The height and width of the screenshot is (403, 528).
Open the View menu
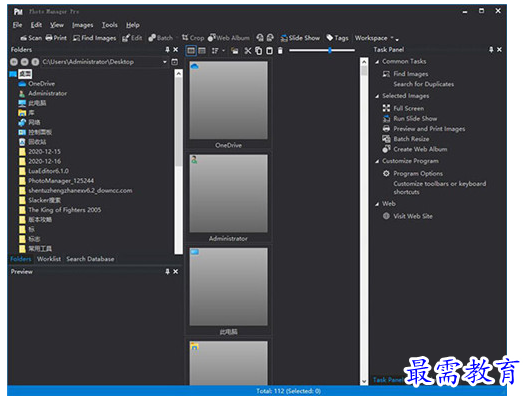point(57,25)
